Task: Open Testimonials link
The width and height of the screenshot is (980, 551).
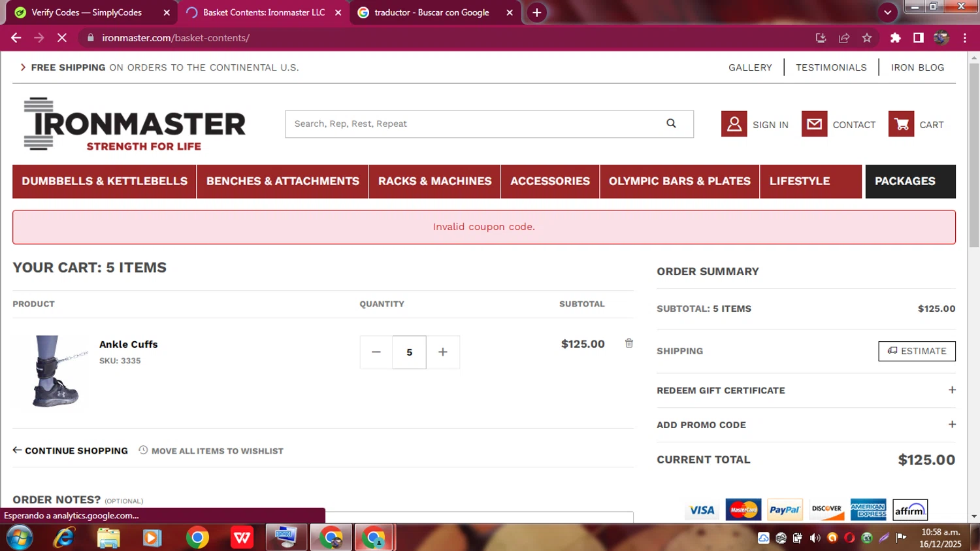Action: point(831,67)
